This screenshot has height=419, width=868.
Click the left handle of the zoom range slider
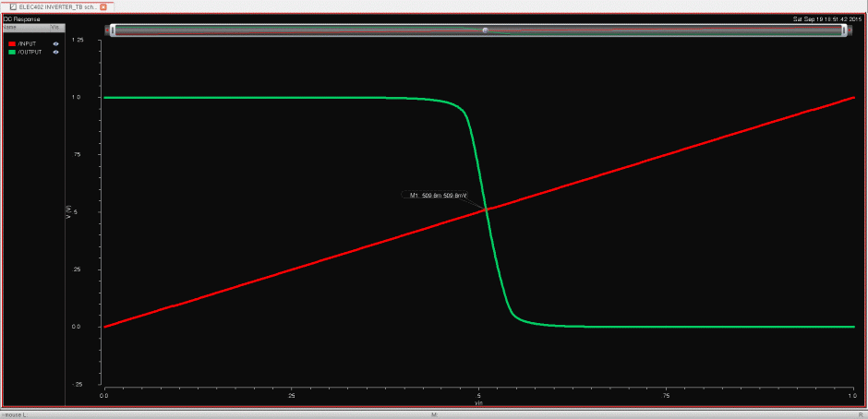(x=113, y=30)
